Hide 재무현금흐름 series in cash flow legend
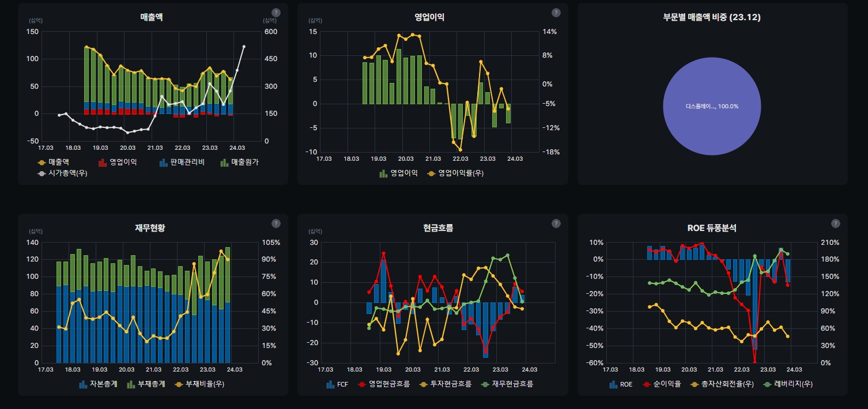The width and height of the screenshot is (868, 409). (507, 384)
